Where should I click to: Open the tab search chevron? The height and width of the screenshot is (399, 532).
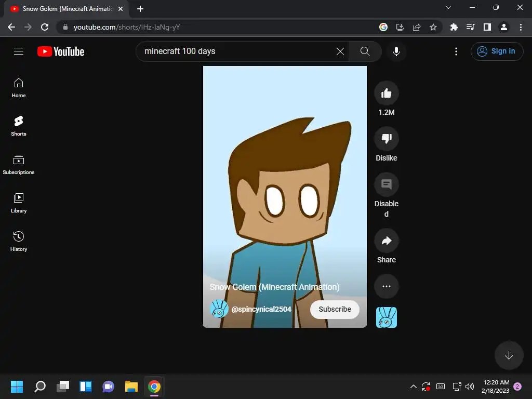tap(448, 7)
